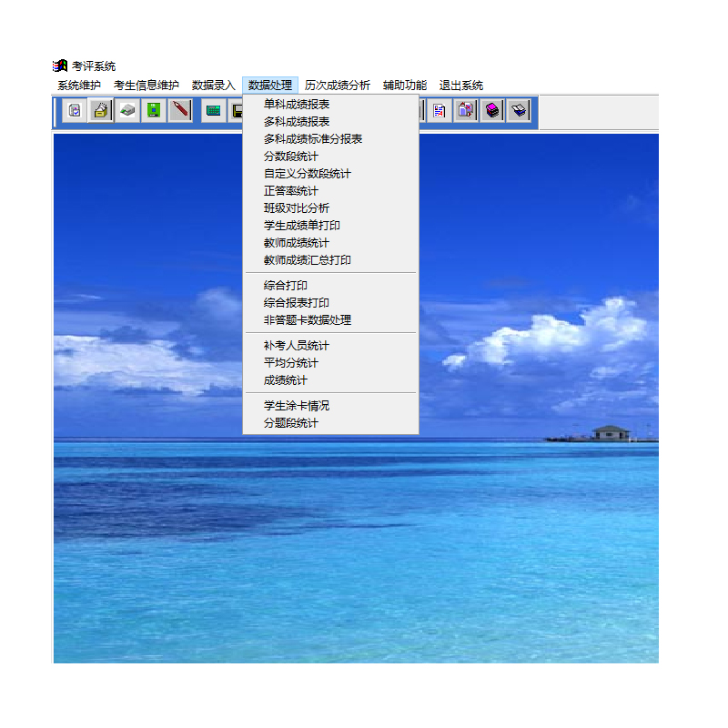Open the 数据录入 menu
728x728 pixels.
pos(214,86)
